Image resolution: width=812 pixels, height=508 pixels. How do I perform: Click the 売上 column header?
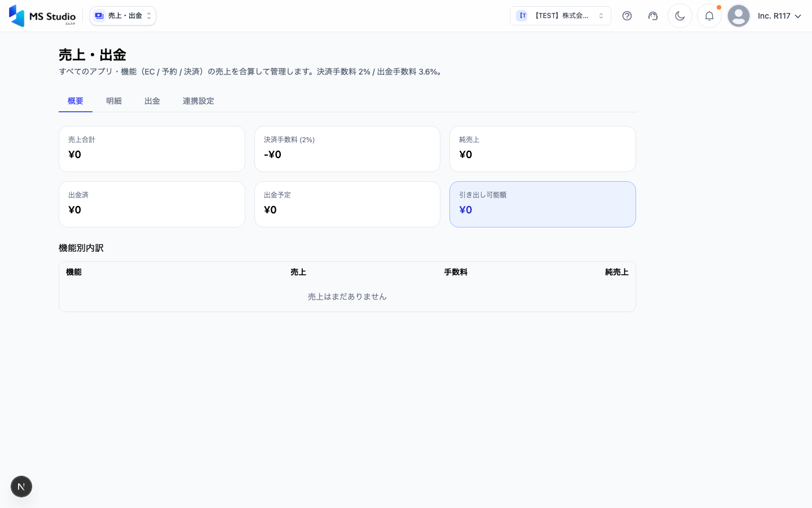click(298, 272)
